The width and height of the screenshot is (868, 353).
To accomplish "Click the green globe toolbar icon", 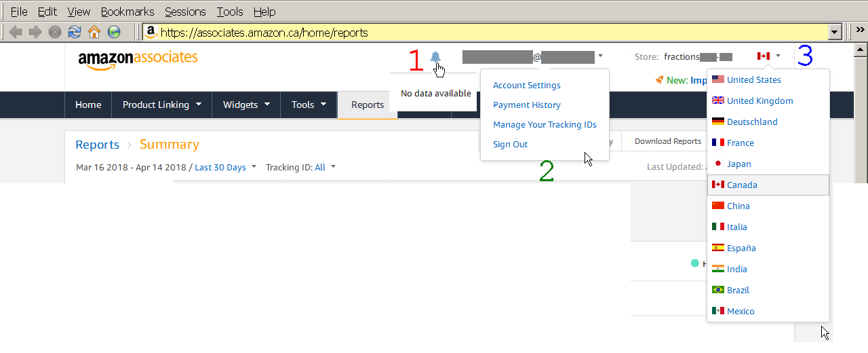I will [x=114, y=32].
